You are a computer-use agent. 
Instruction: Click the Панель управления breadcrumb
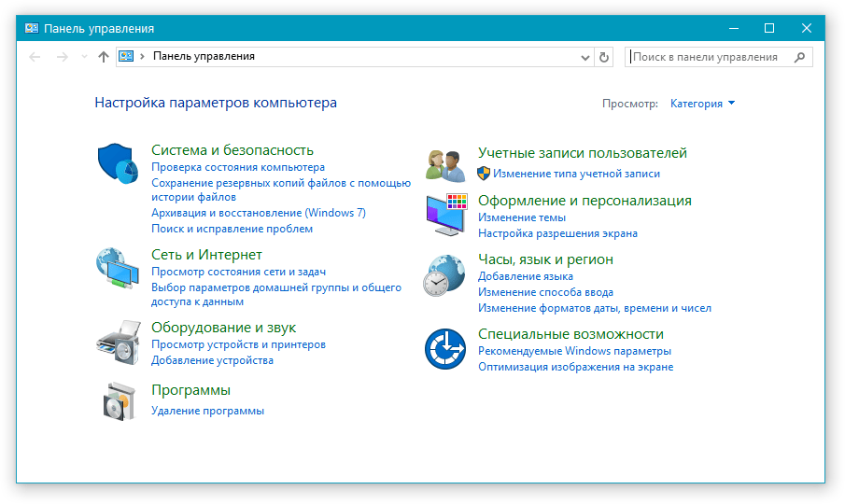point(204,56)
